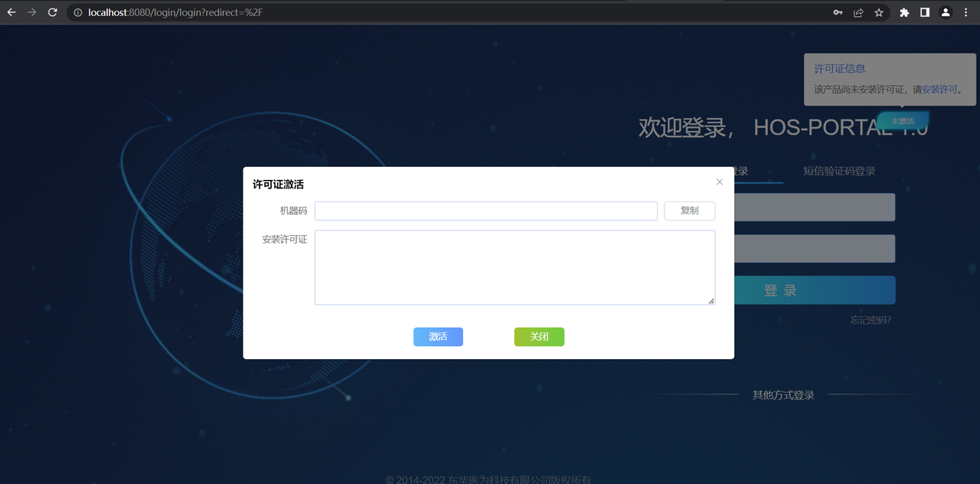Bookmark the page with the star icon
980x484 pixels.
[x=878, y=12]
